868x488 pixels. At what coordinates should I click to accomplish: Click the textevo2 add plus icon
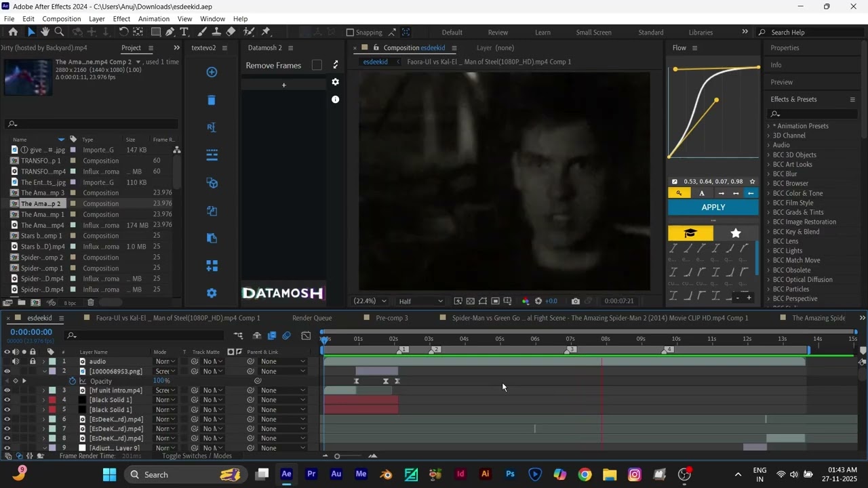(x=212, y=73)
